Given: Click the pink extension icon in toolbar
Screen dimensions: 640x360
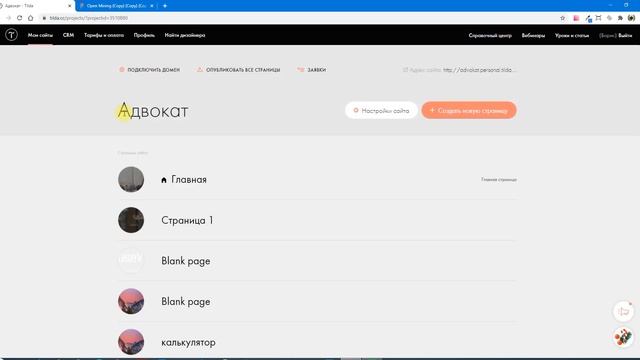Looking at the screenshot, I should 576,18.
